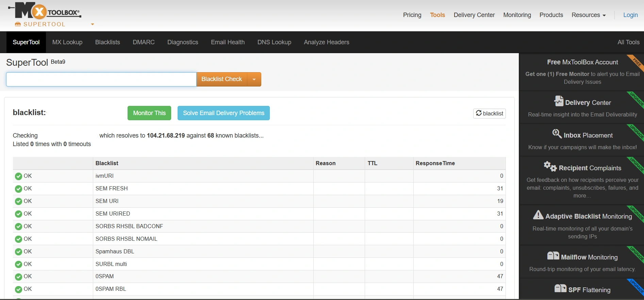
Task: Click the green check icon for SEM FRESH
Action: pos(18,189)
